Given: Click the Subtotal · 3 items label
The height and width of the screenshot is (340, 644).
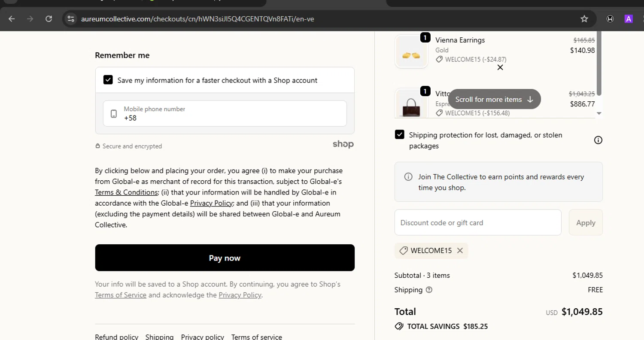Looking at the screenshot, I should (x=422, y=275).
